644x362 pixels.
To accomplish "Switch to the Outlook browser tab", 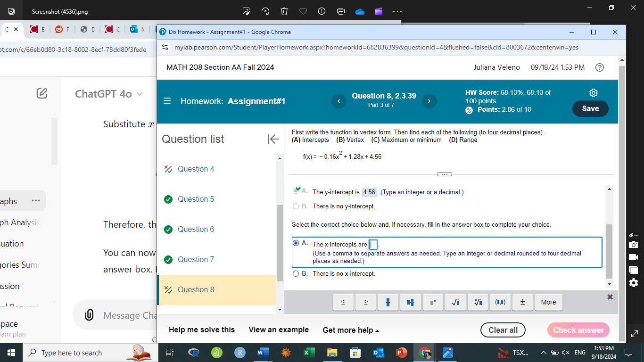I will (x=137, y=29).
